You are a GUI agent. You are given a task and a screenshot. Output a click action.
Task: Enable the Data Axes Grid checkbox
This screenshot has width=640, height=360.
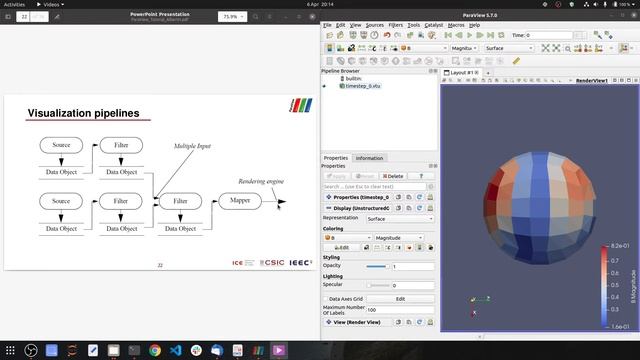click(326, 299)
